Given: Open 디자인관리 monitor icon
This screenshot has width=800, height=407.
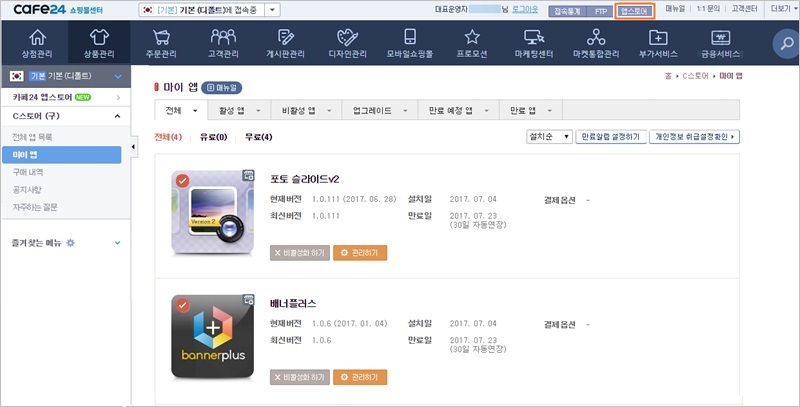Looking at the screenshot, I should [346, 37].
